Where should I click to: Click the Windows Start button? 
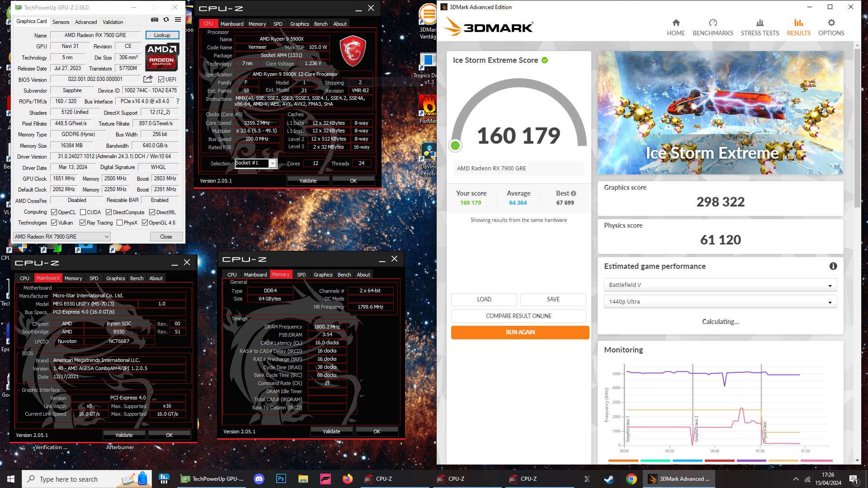(11, 479)
